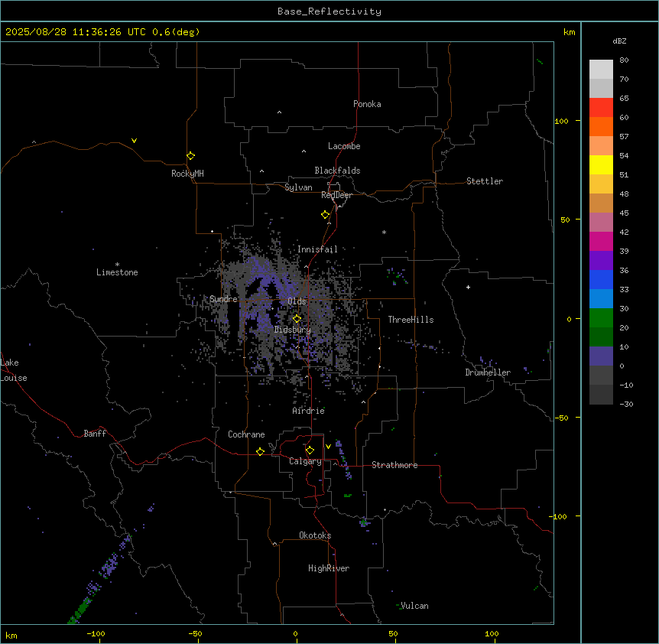This screenshot has width=659, height=644.
Task: Select the light grey 80-70 dBZ swatch
Action: pyautogui.click(x=601, y=70)
